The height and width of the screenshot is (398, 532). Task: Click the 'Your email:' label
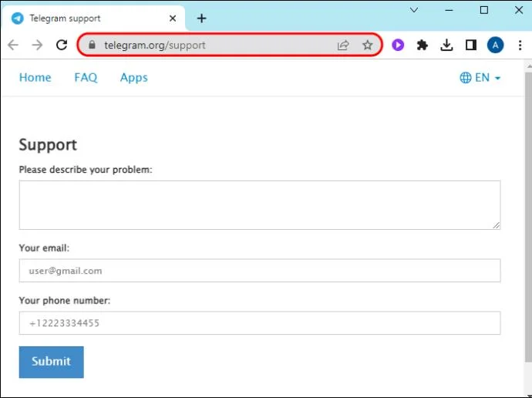pyautogui.click(x=44, y=248)
